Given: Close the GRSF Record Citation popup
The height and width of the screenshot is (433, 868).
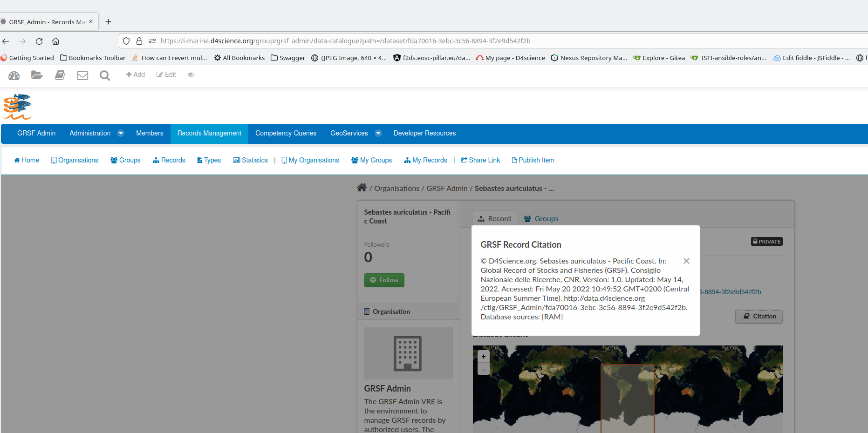Looking at the screenshot, I should [686, 261].
